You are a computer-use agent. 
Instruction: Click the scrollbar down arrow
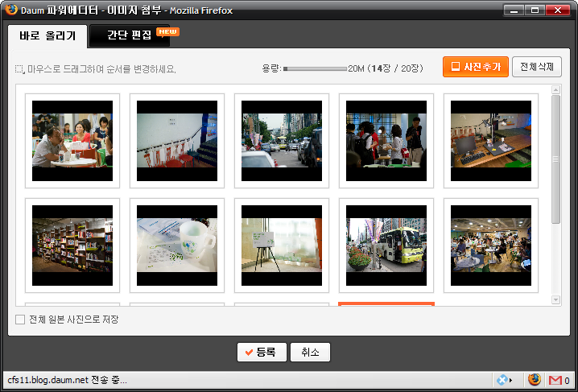556,300
